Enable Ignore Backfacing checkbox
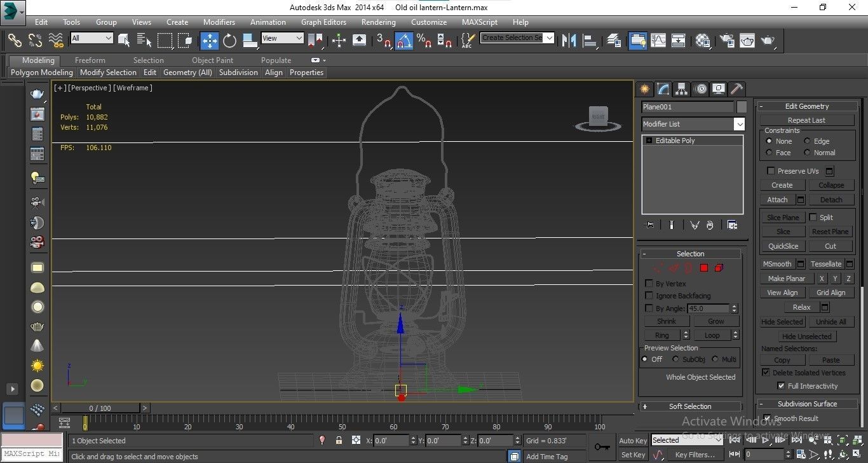 [649, 296]
